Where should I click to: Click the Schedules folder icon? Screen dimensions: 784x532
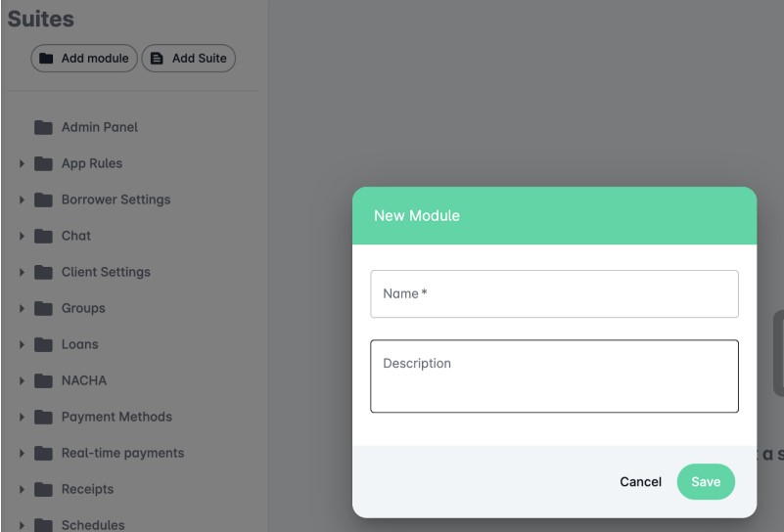[43, 525]
